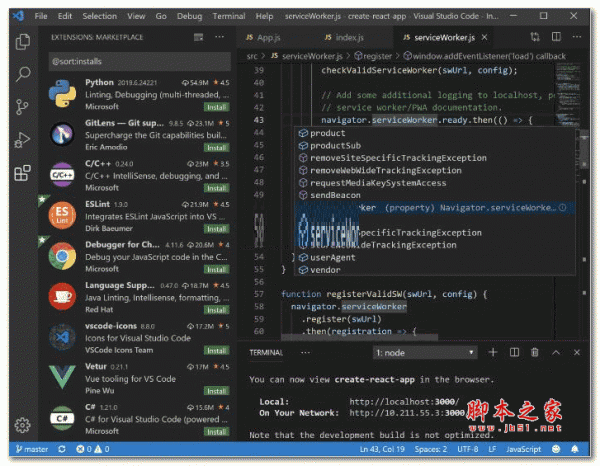
Task: Click the Debugger for Chrome logo
Action: 62,256
